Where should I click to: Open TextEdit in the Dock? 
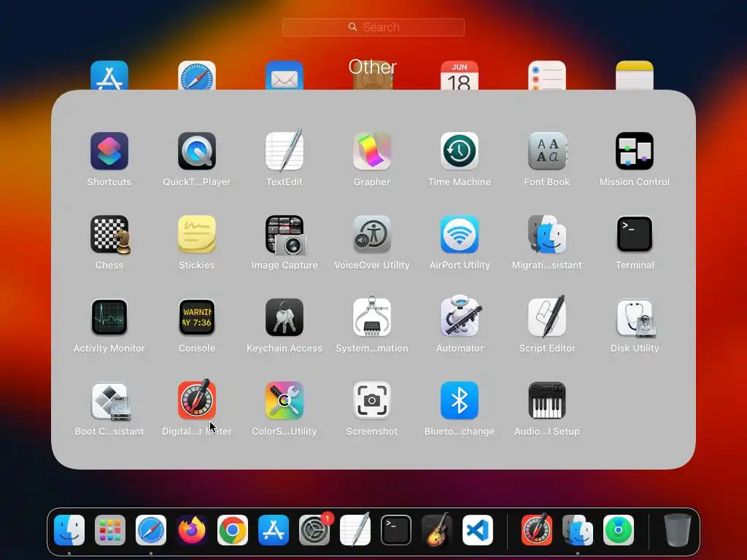tap(355, 529)
